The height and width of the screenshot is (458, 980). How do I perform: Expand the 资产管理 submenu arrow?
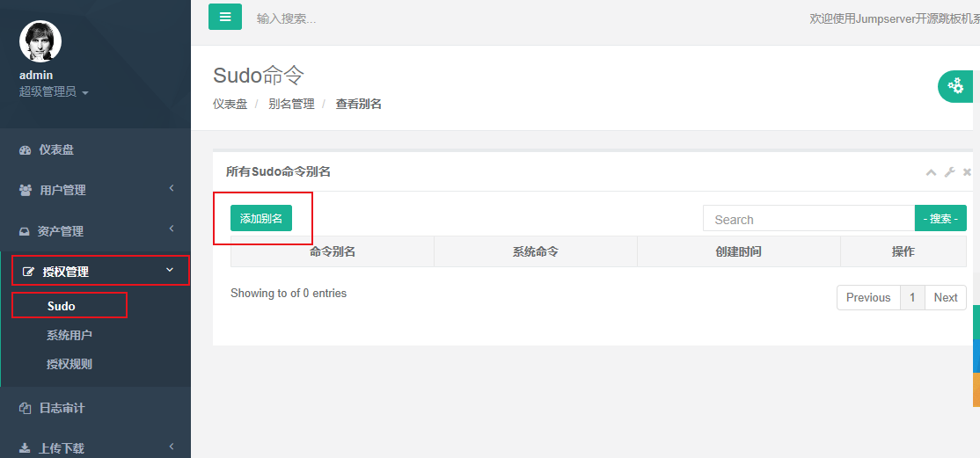point(172,229)
